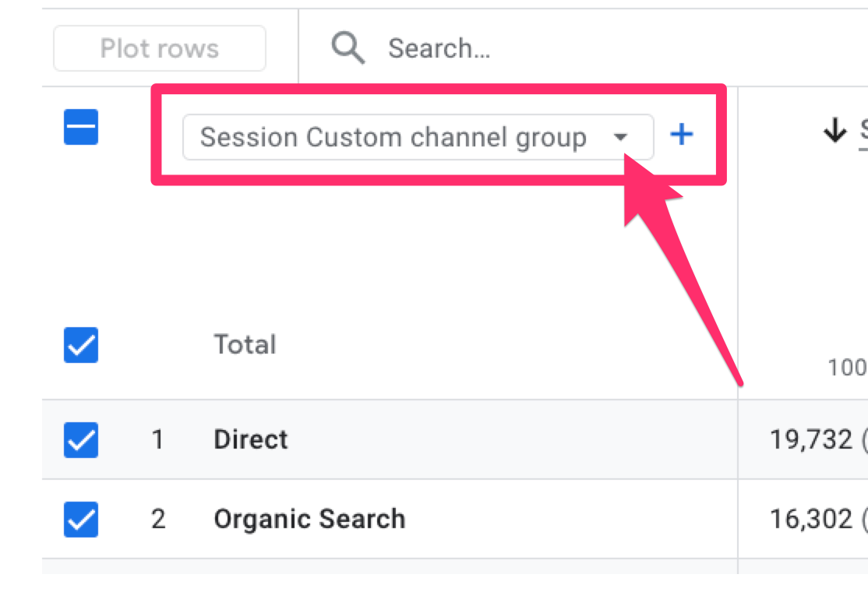Click the Total row label
This screenshot has height=606, width=868.
(245, 345)
